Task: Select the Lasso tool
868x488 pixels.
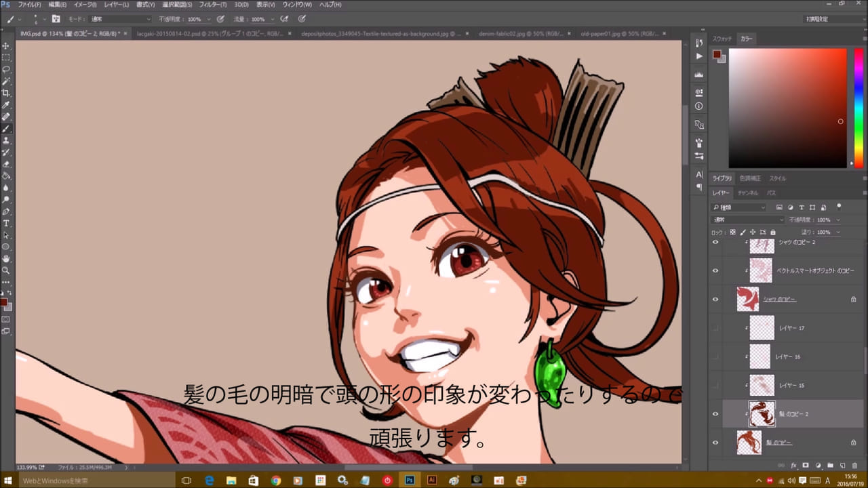Action: pos(6,69)
